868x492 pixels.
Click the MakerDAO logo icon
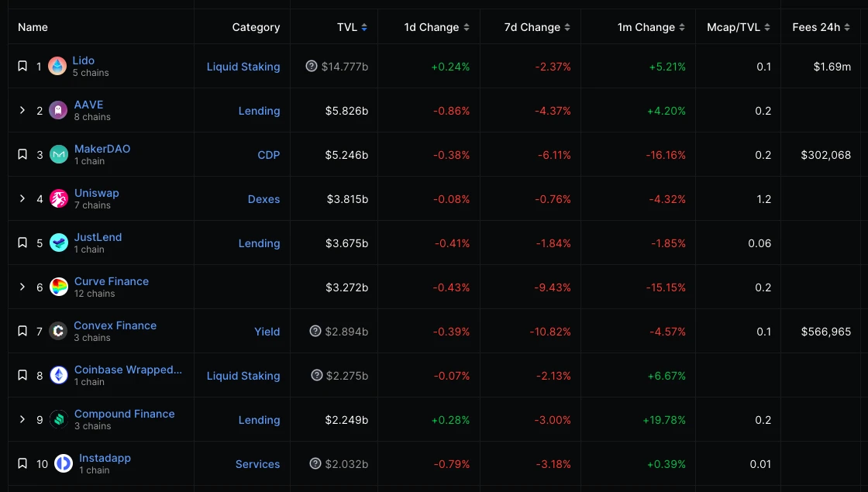[x=59, y=155]
